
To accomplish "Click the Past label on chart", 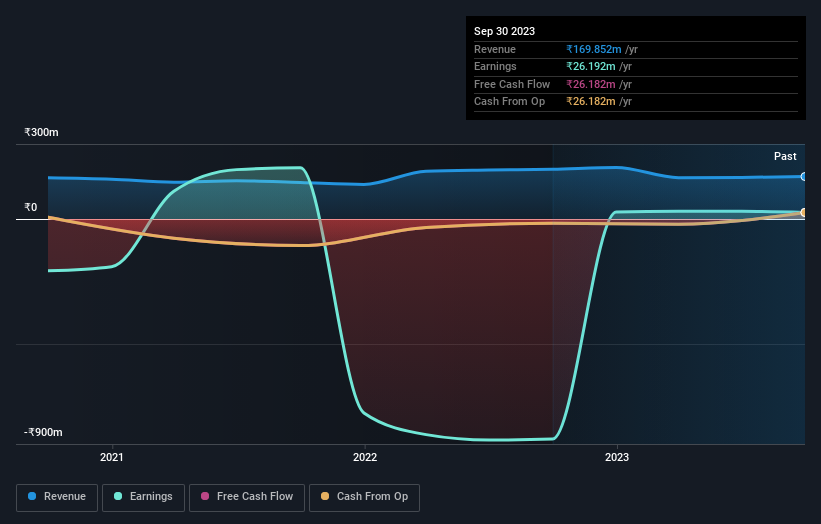I will [x=785, y=156].
